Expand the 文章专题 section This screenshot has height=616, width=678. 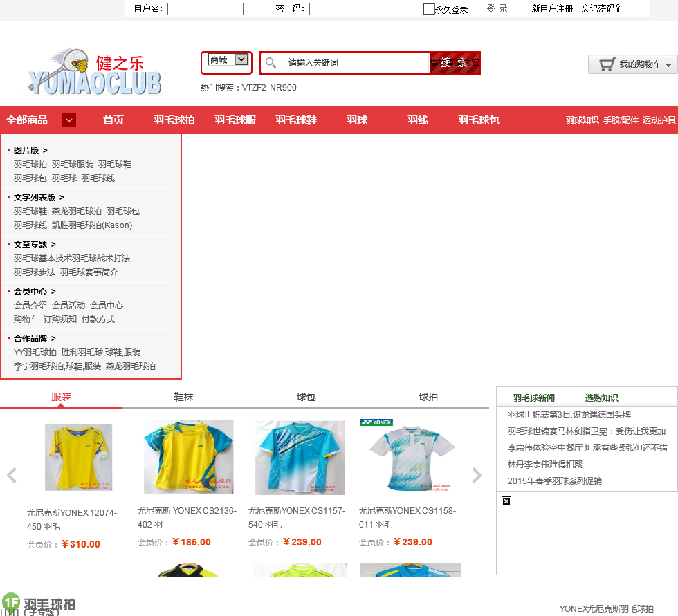point(35,245)
